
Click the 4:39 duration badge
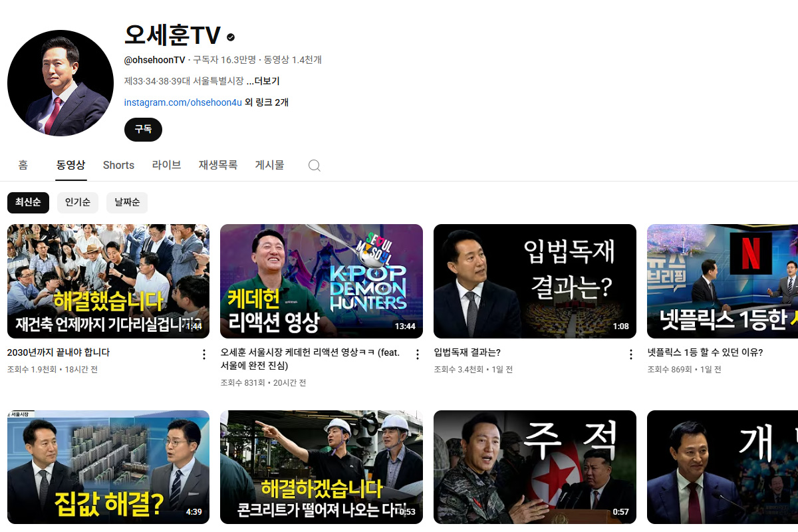pos(194,512)
